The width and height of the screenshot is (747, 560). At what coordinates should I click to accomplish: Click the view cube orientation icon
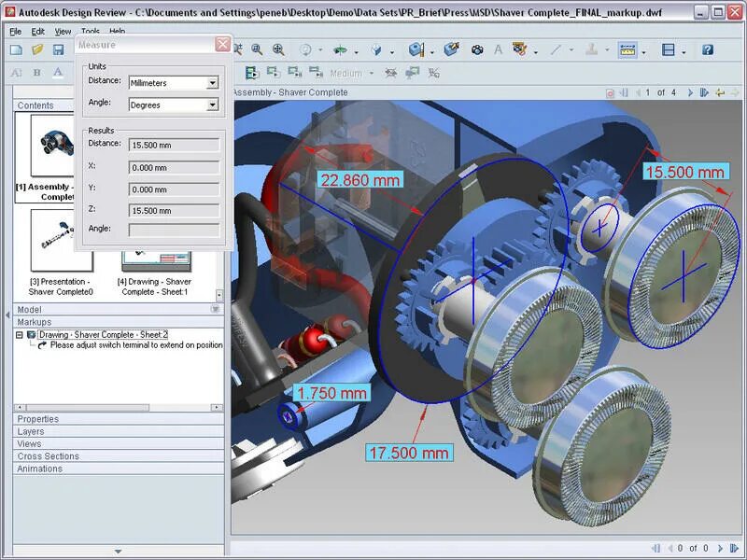[377, 49]
